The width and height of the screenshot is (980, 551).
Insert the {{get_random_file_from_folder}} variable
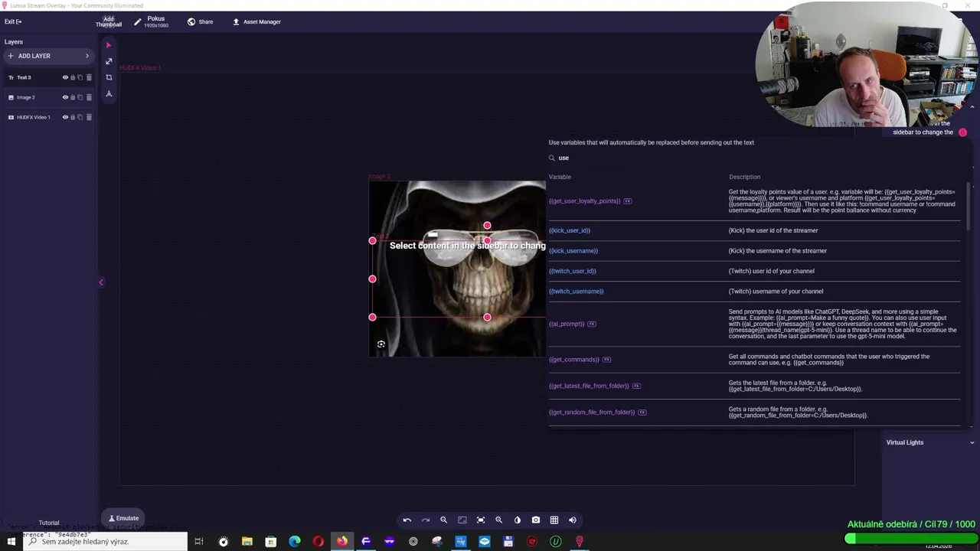point(592,412)
